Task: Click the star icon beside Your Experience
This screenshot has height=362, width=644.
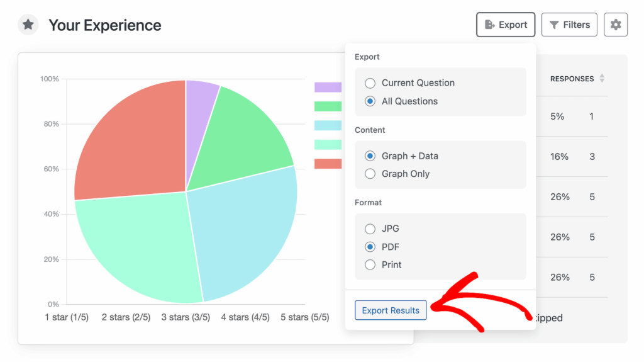Action: 28,25
